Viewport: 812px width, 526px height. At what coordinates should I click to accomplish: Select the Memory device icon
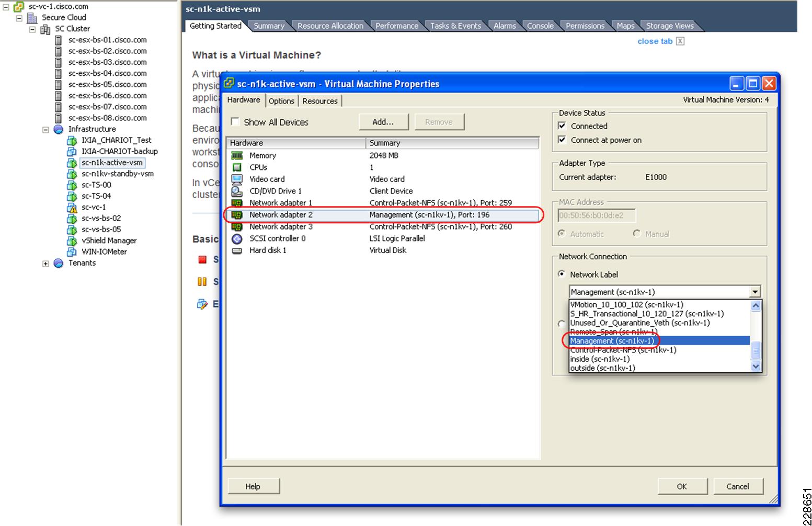(x=238, y=155)
